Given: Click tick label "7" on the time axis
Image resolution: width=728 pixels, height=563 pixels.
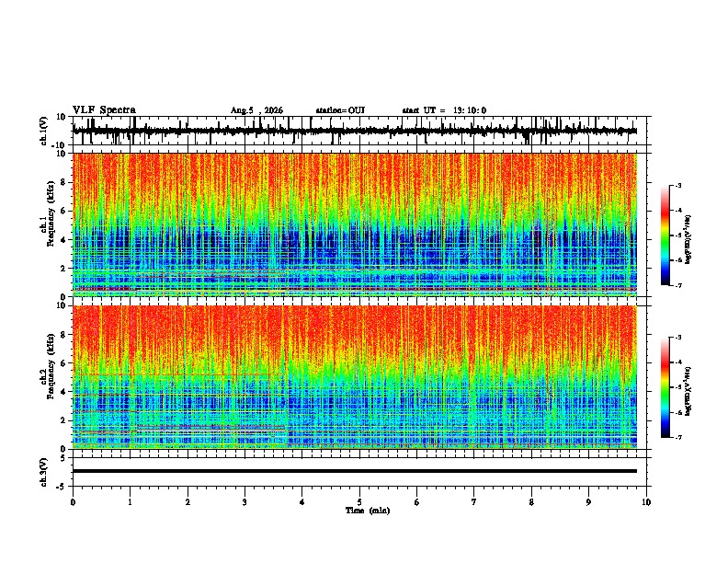Looking at the screenshot, I should click(x=474, y=502).
